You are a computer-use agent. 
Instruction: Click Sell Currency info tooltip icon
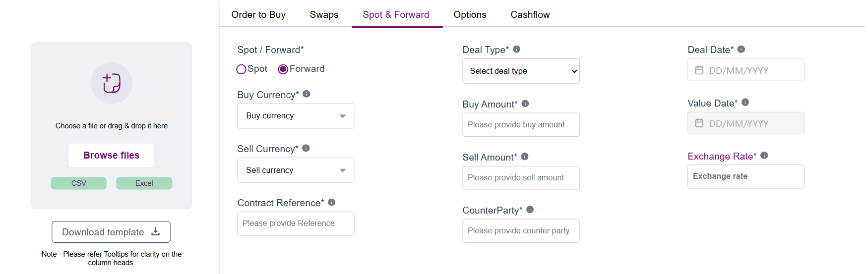point(306,148)
